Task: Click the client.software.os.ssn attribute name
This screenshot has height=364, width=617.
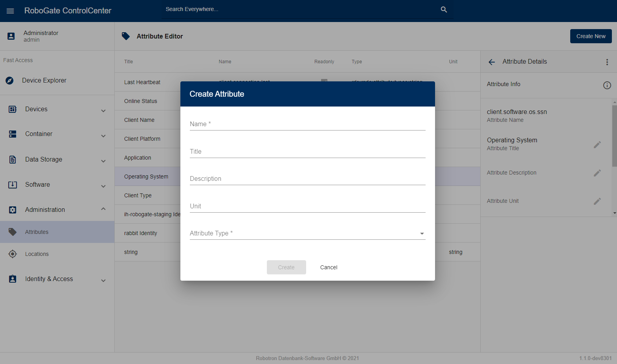Action: [x=517, y=112]
